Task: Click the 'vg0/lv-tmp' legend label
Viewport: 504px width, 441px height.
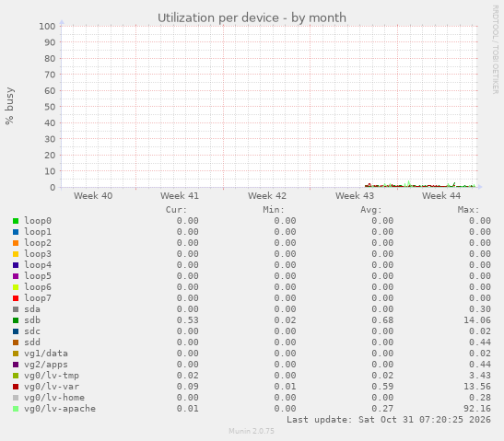Action: [52, 376]
